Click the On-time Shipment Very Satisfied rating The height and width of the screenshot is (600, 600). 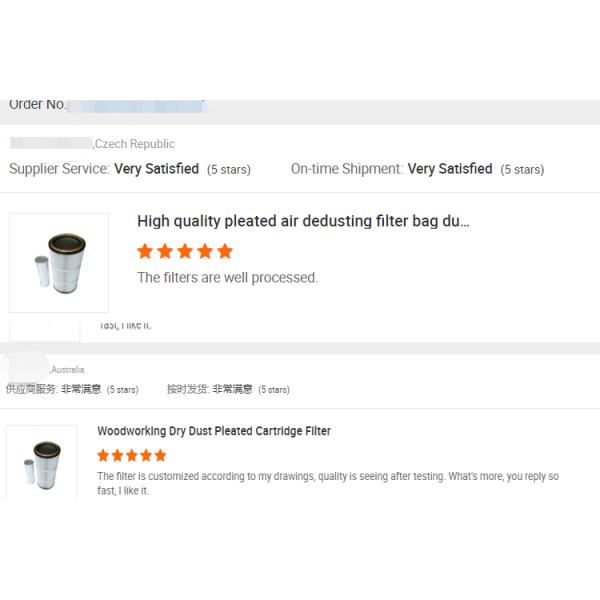point(417,169)
